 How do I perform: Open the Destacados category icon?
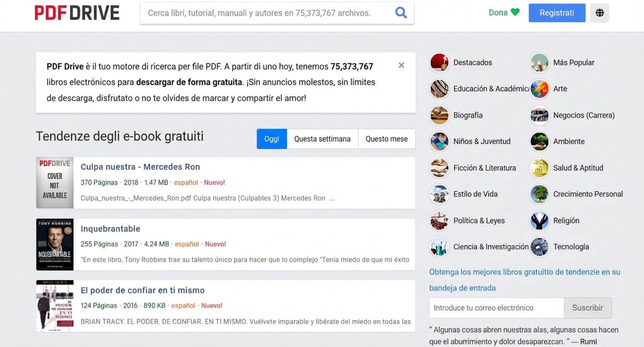click(x=439, y=63)
